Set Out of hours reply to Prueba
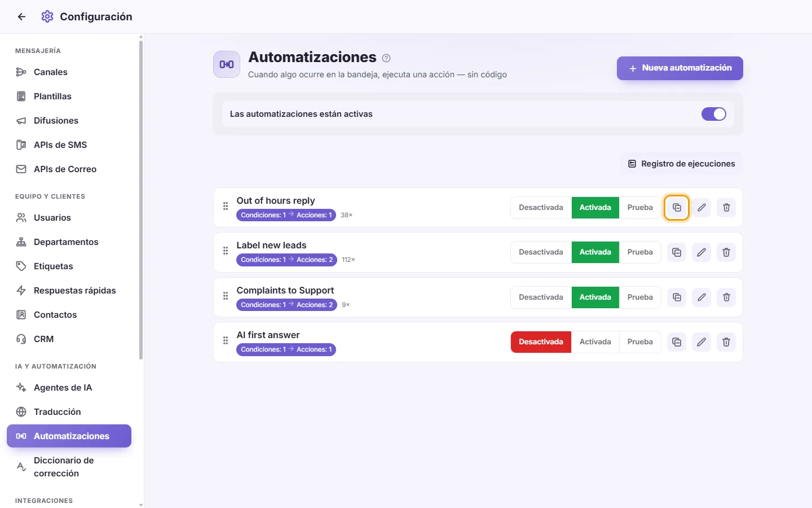This screenshot has width=812, height=508. pos(640,208)
